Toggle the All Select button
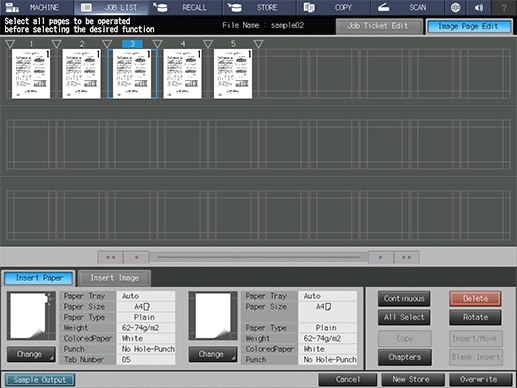 [x=404, y=317]
